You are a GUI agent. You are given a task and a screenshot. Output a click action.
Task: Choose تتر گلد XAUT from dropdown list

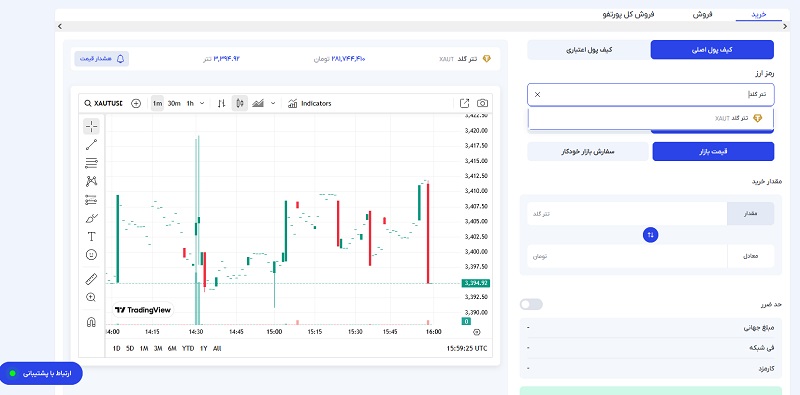[651, 118]
